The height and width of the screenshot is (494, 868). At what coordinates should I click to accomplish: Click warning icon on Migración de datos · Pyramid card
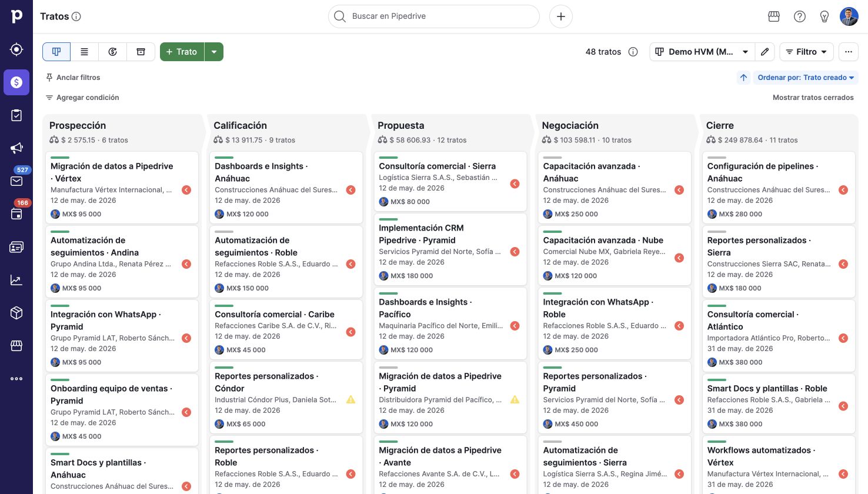(x=515, y=400)
